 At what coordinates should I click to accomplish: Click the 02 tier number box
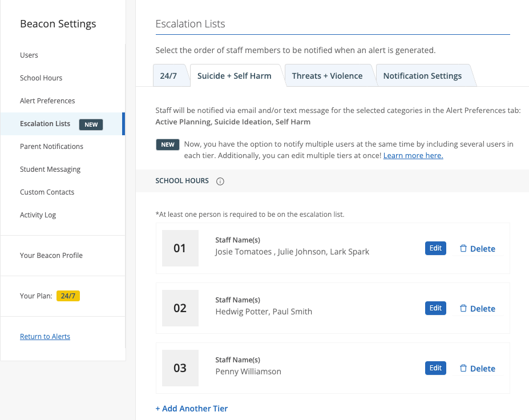click(180, 308)
